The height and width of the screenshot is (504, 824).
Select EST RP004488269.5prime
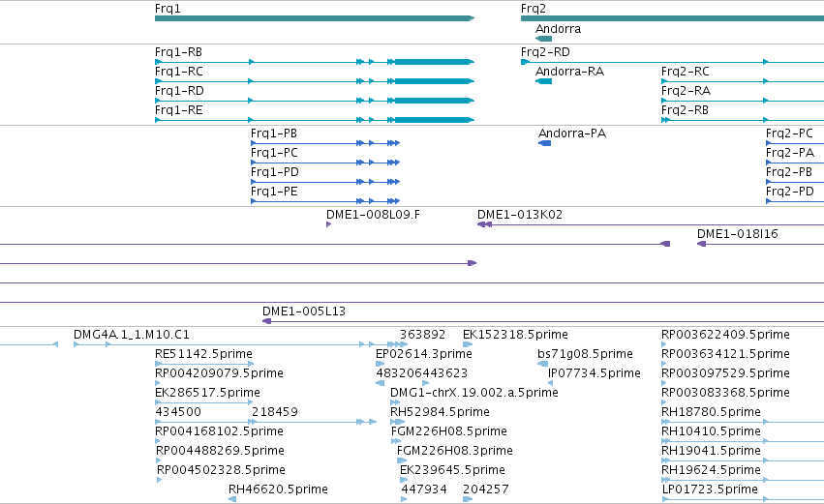point(220,451)
